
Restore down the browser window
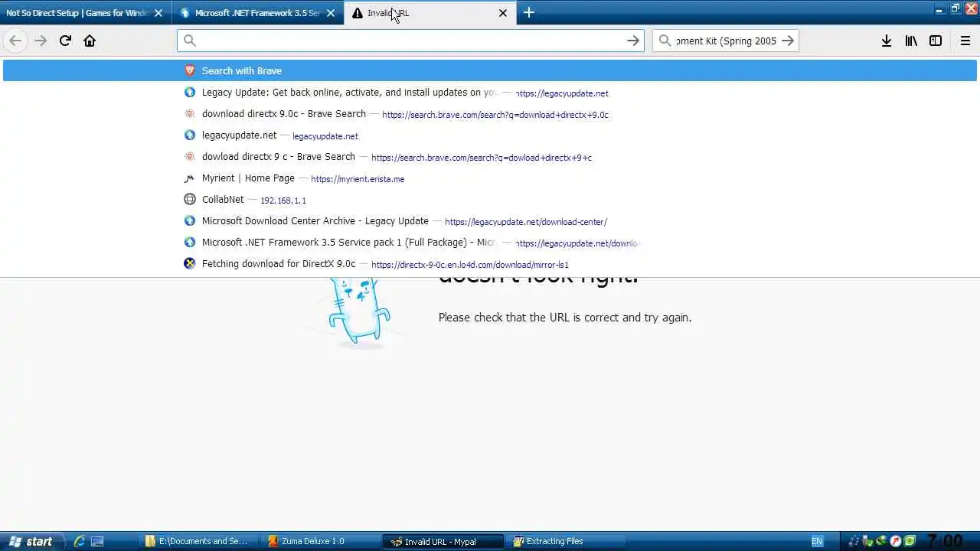tap(955, 9)
